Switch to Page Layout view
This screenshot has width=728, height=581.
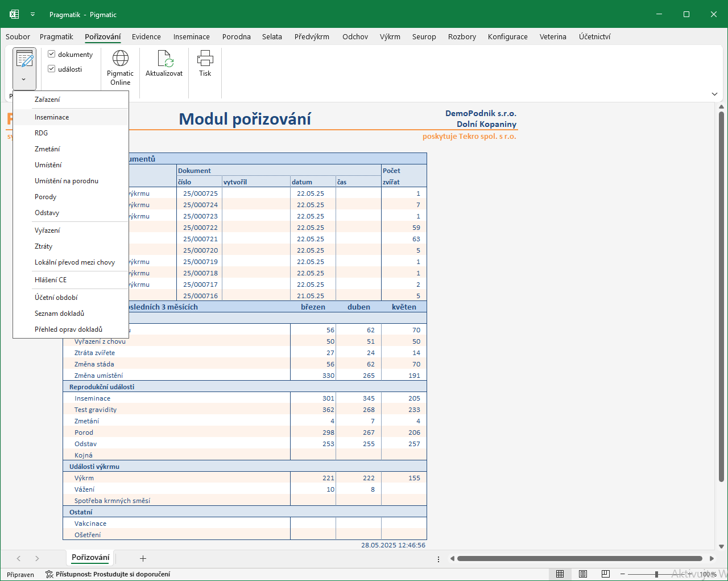[x=583, y=574]
